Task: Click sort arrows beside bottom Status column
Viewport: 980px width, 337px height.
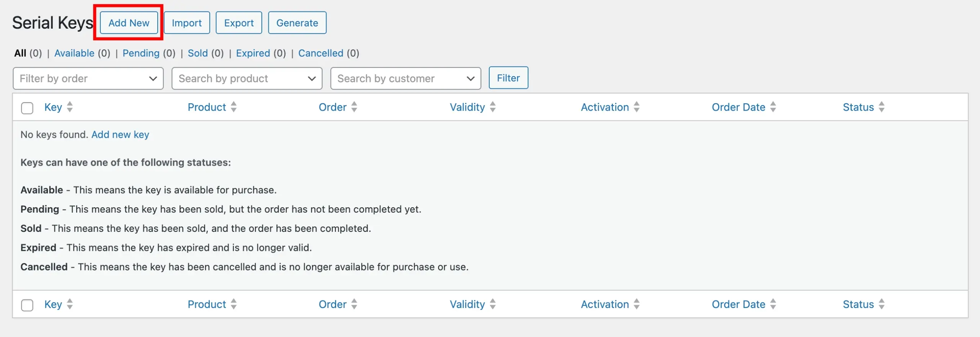Action: coord(882,304)
